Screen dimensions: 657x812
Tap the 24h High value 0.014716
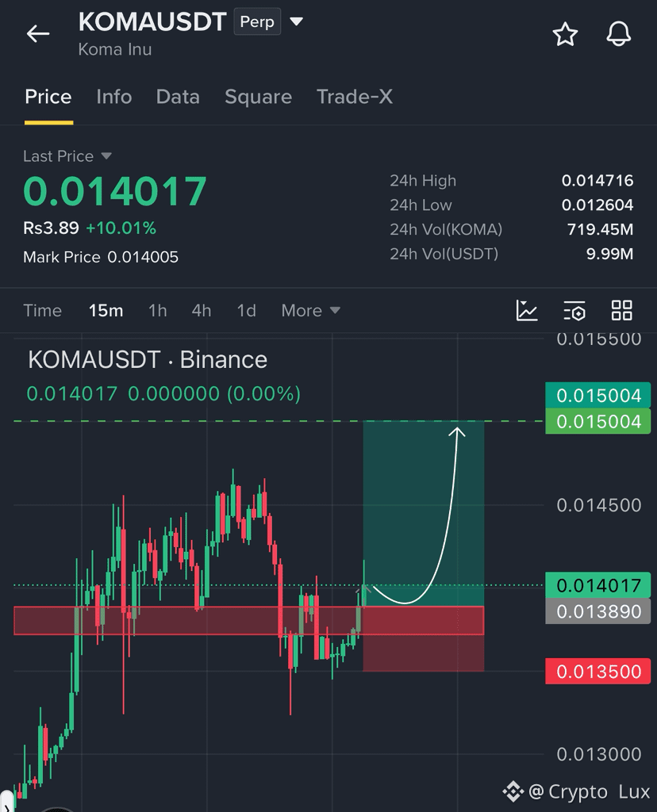tap(597, 180)
